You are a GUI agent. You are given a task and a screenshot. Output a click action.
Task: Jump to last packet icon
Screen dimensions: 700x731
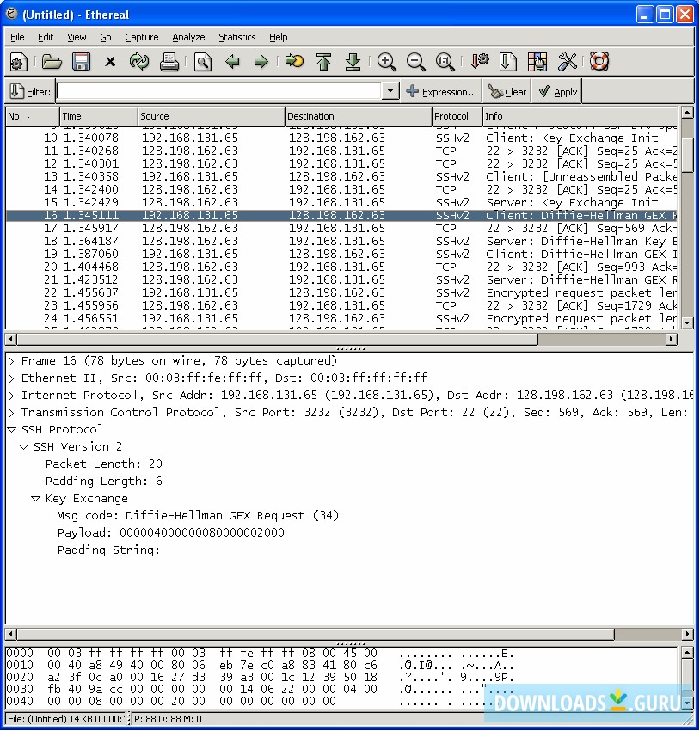(353, 62)
